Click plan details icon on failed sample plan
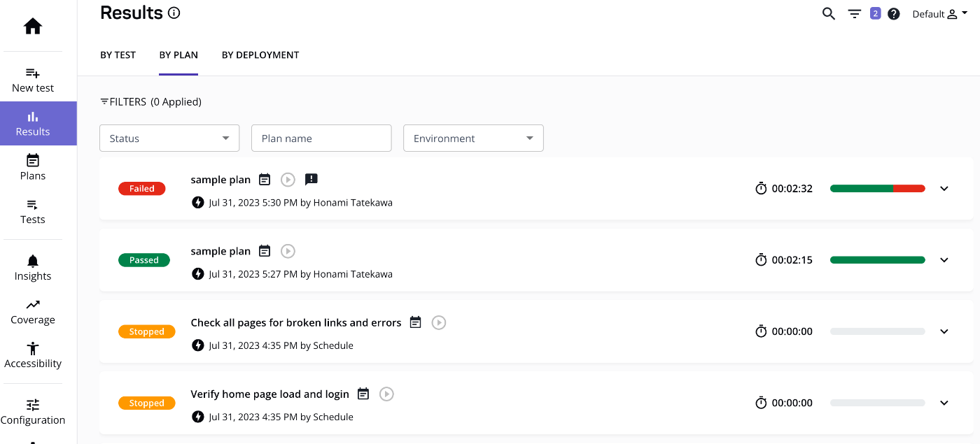980x444 pixels. click(265, 180)
